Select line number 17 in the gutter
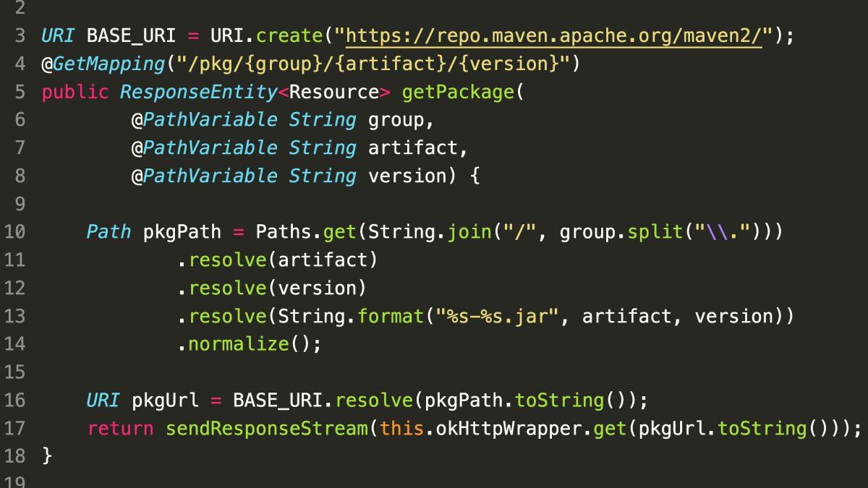The height and width of the screenshot is (488, 868). [14, 429]
